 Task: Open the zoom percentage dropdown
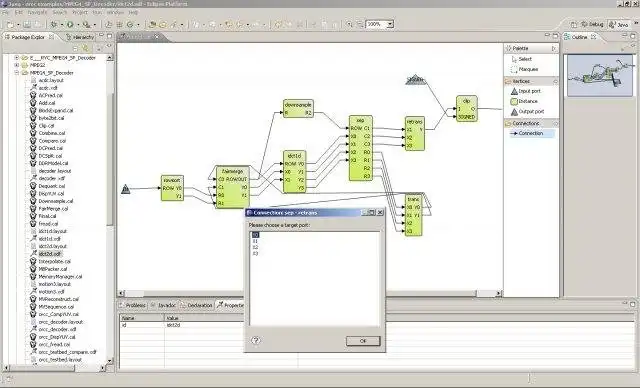click(x=390, y=24)
